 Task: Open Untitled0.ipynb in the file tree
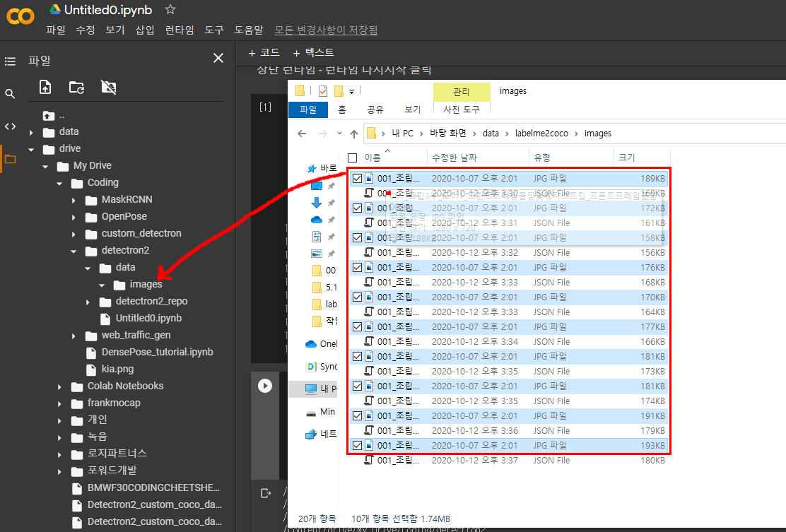(149, 318)
